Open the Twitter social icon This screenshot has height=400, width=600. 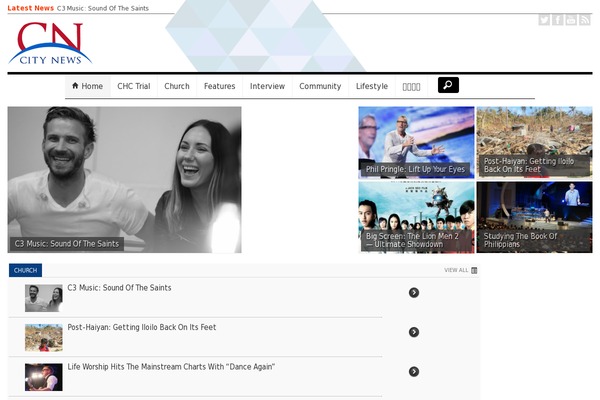(x=544, y=20)
